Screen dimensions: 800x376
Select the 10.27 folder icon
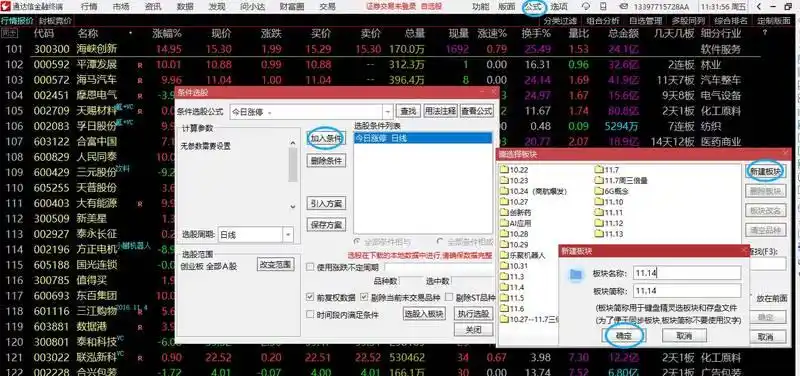point(505,202)
